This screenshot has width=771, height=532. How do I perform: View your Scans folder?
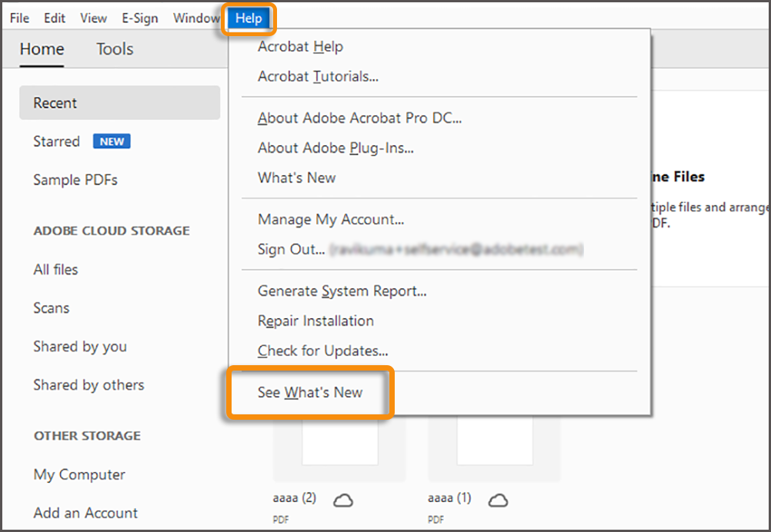tap(51, 308)
